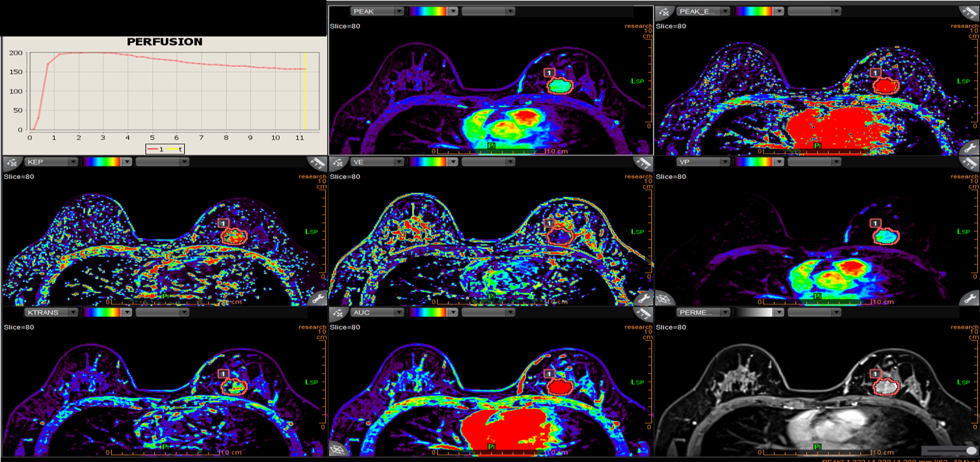The width and height of the screenshot is (980, 462).
Task: Click the wrench icon in PEAK_E panel corner
Action: (970, 148)
